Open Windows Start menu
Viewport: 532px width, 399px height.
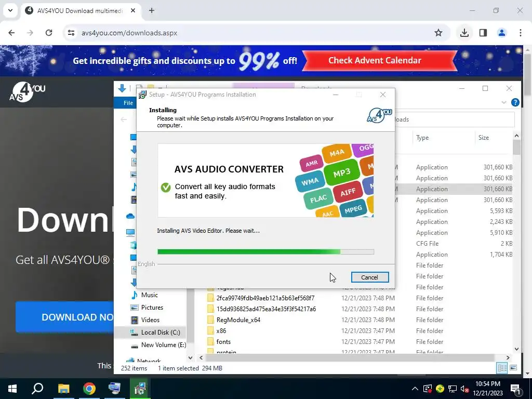coord(12,389)
